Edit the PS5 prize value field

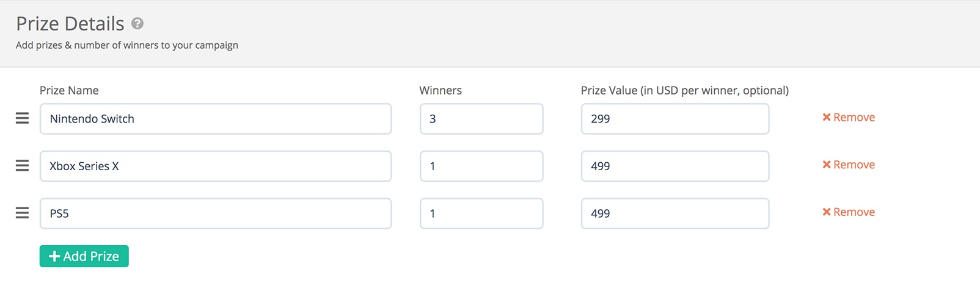[675, 213]
